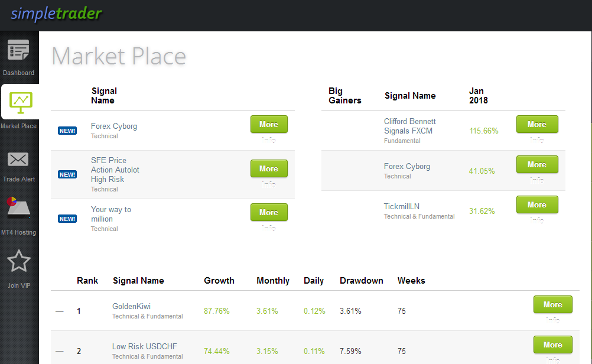This screenshot has width=592, height=364.
Task: Select the Market Place chart icon
Action: (x=21, y=103)
